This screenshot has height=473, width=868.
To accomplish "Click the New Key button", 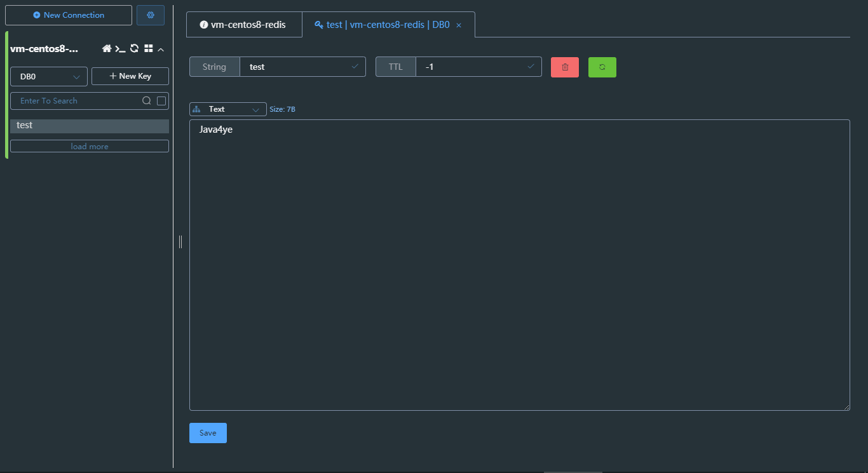I will click(x=130, y=76).
